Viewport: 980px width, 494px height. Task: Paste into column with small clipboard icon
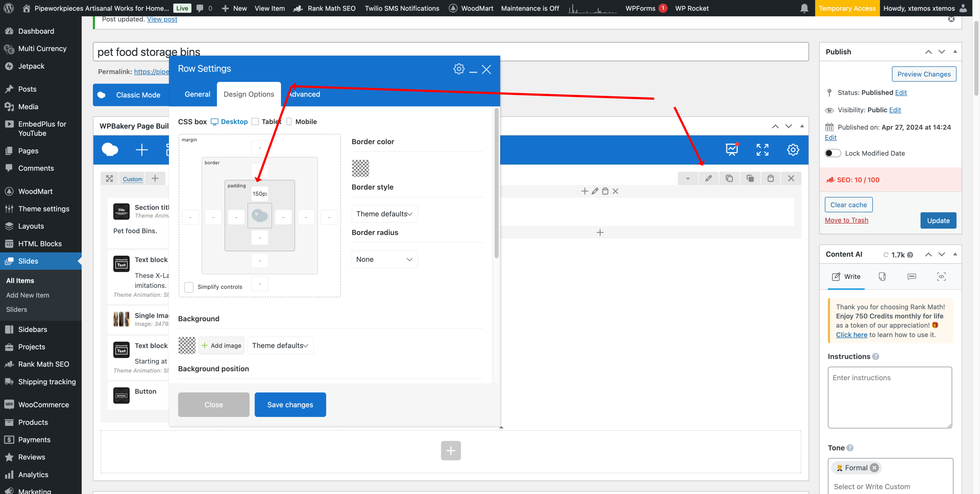click(605, 191)
